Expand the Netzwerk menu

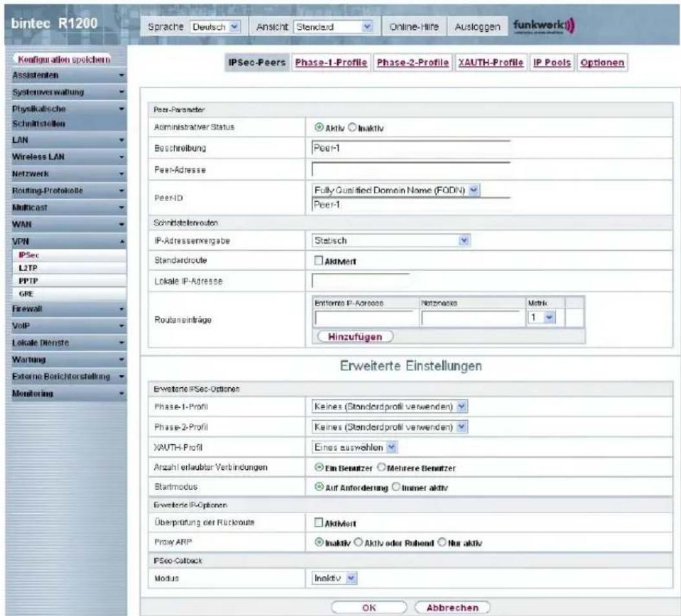67,174
